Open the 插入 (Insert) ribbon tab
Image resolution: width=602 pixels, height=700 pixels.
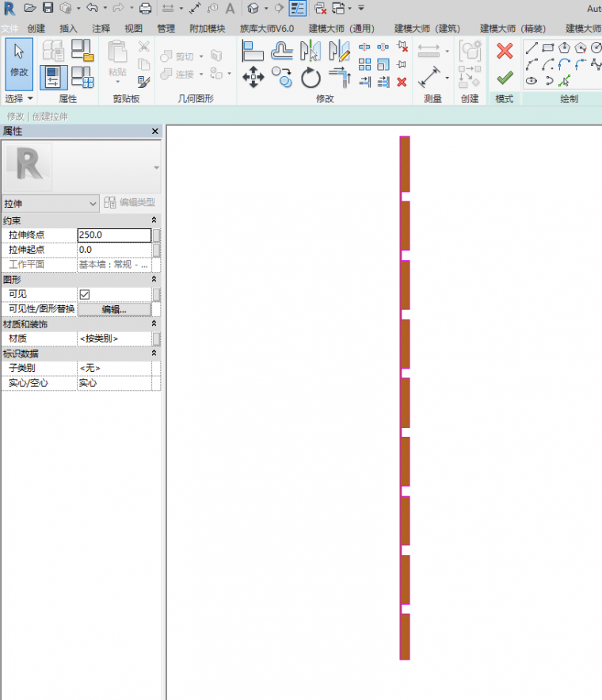point(69,29)
